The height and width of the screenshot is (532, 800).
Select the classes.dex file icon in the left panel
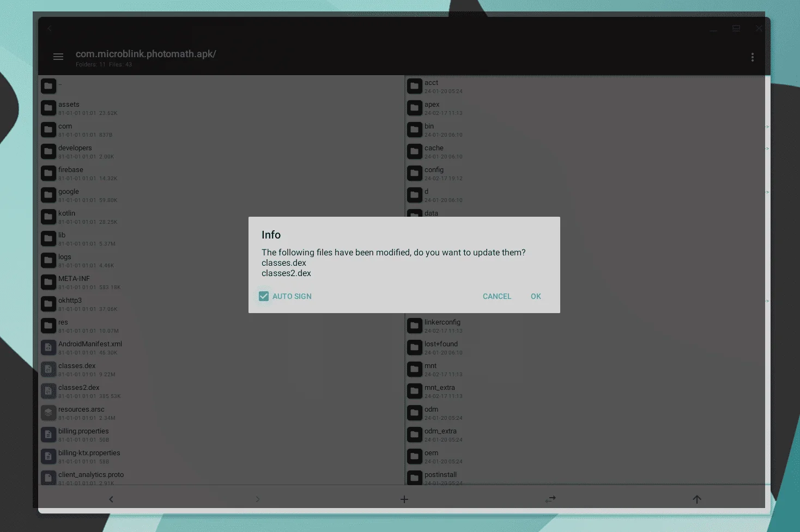[49, 369]
